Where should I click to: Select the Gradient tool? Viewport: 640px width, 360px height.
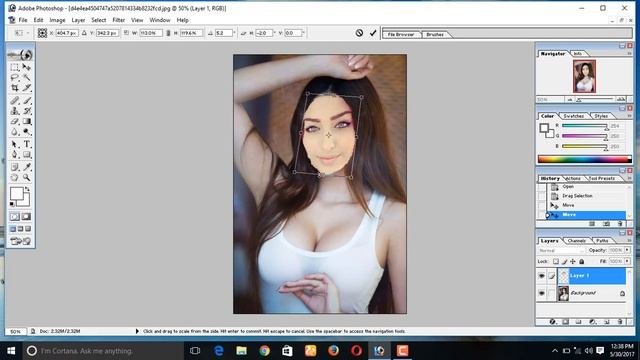[27, 121]
